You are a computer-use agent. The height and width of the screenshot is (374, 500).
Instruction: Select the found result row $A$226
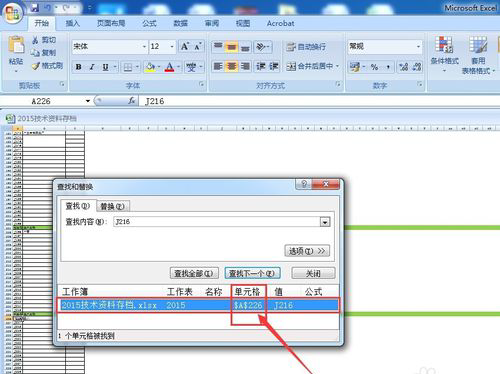(199, 305)
